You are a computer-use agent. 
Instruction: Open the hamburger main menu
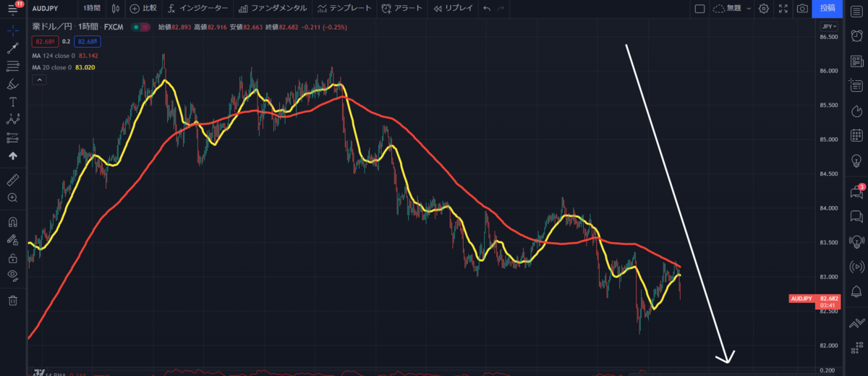(12, 9)
